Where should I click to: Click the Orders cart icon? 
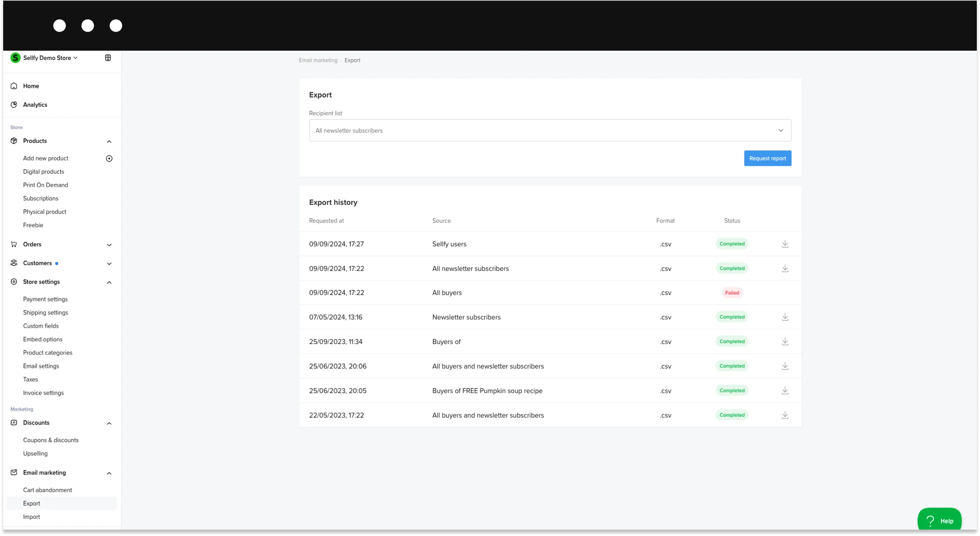[x=14, y=244]
